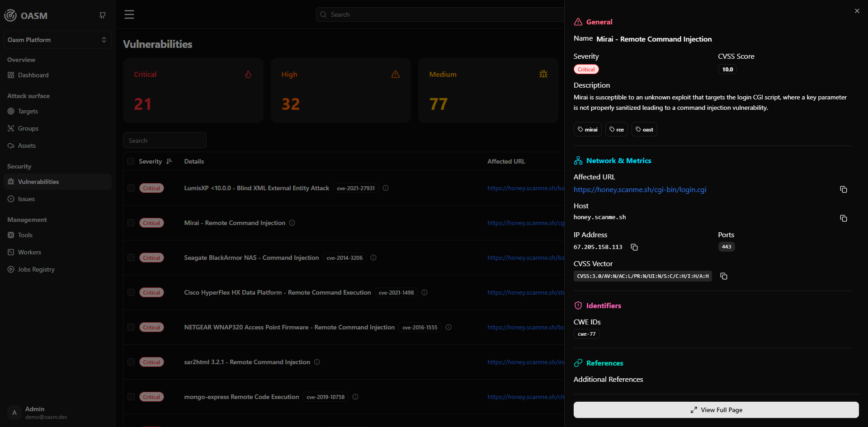The width and height of the screenshot is (868, 427).
Task: Open Jobs Registry in the sidebar
Action: click(x=57, y=269)
